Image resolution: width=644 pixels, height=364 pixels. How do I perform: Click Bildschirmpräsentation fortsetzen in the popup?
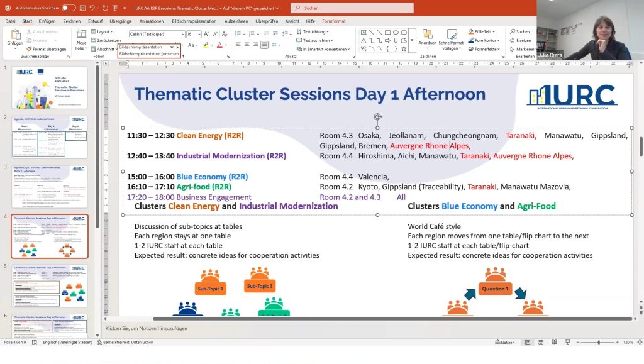148,54
